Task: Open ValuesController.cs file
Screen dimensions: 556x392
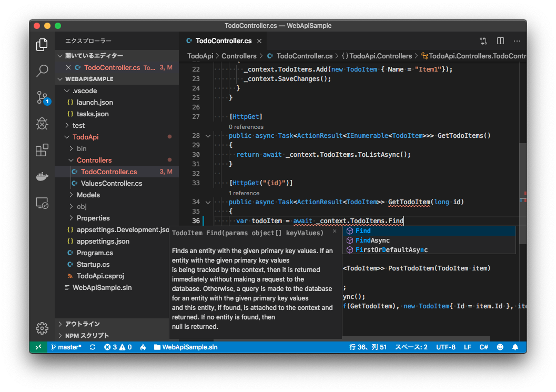Action: tap(117, 184)
